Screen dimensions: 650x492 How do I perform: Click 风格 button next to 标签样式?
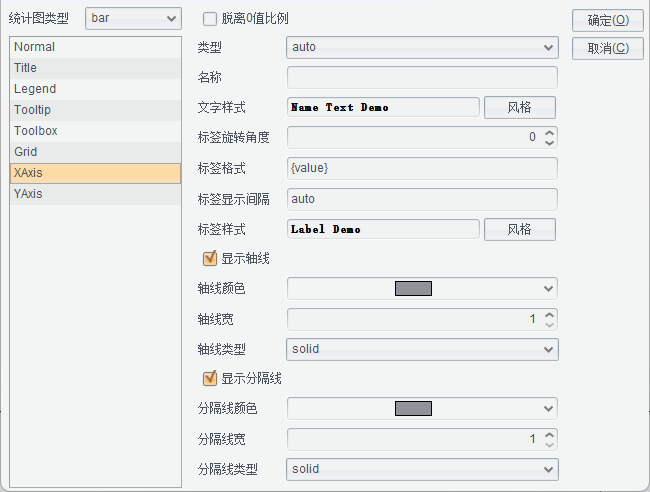(x=520, y=229)
